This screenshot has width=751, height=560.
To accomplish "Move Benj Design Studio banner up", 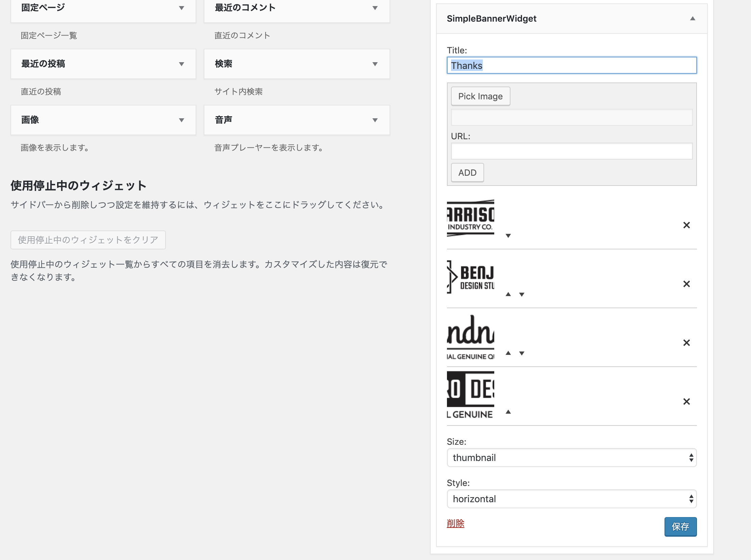I will tap(508, 294).
